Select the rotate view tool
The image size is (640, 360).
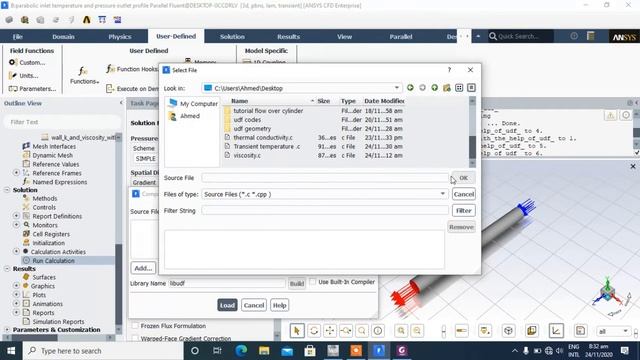(x=314, y=331)
